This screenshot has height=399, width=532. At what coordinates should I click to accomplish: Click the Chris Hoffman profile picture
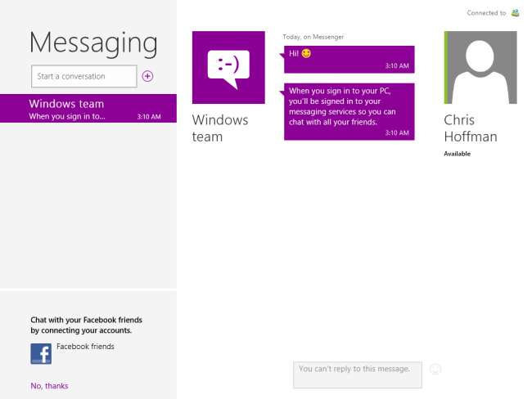click(x=480, y=68)
